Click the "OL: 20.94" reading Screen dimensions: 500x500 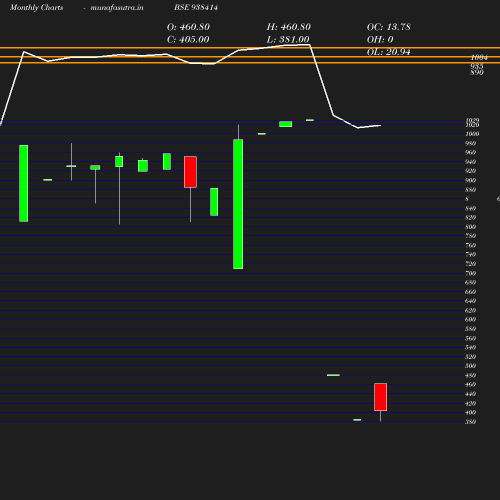click(389, 52)
